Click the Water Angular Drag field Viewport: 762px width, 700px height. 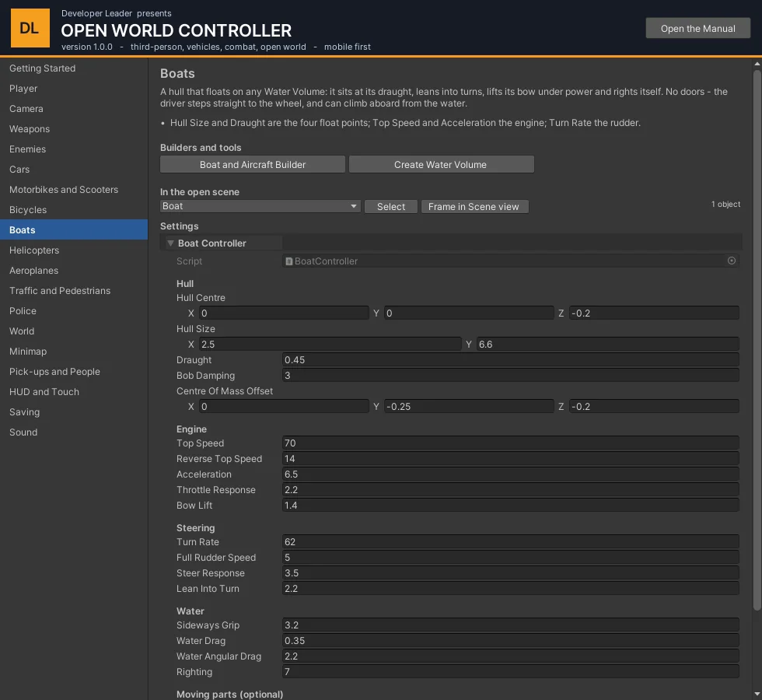510,656
